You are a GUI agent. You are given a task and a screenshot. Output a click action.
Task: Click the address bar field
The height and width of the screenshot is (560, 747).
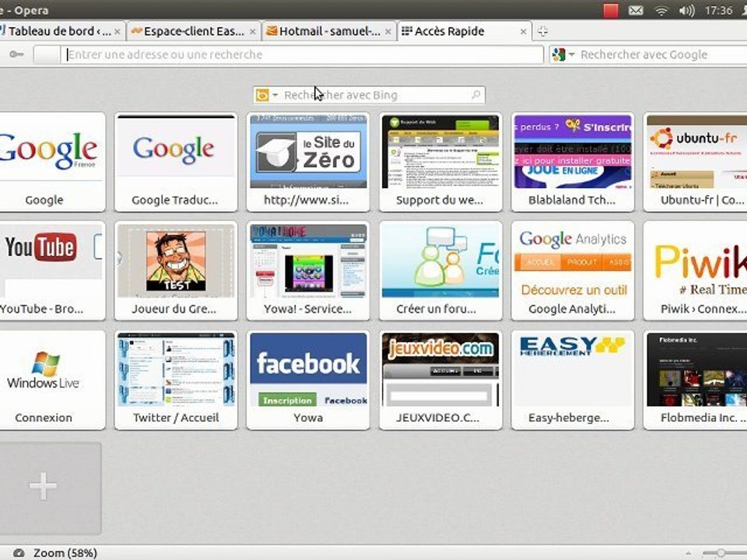pyautogui.click(x=302, y=54)
